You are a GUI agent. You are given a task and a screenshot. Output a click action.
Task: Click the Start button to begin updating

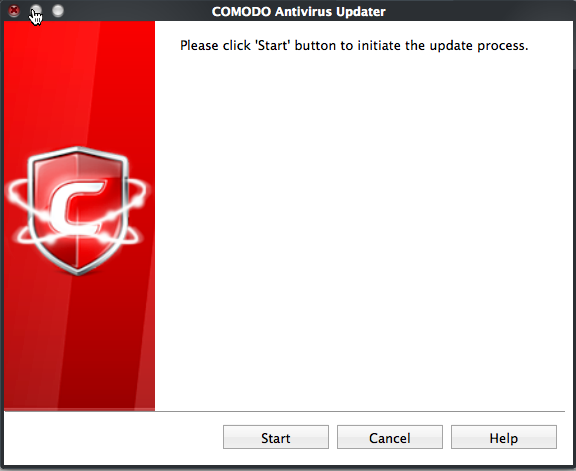tap(276, 437)
